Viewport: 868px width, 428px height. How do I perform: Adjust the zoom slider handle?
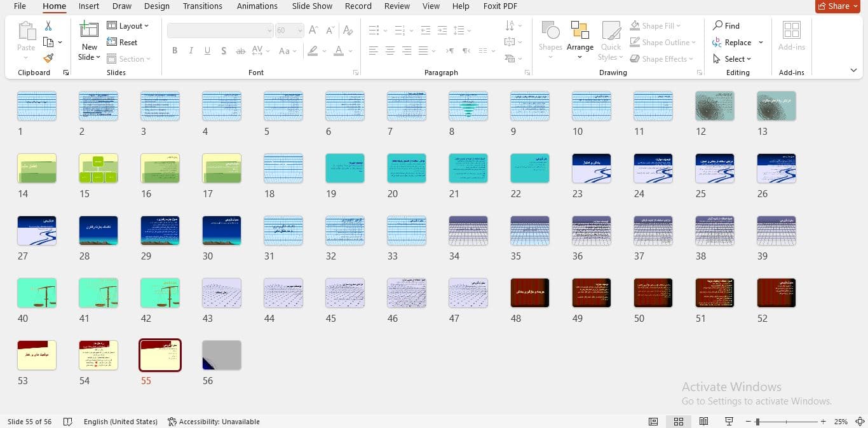(757, 422)
